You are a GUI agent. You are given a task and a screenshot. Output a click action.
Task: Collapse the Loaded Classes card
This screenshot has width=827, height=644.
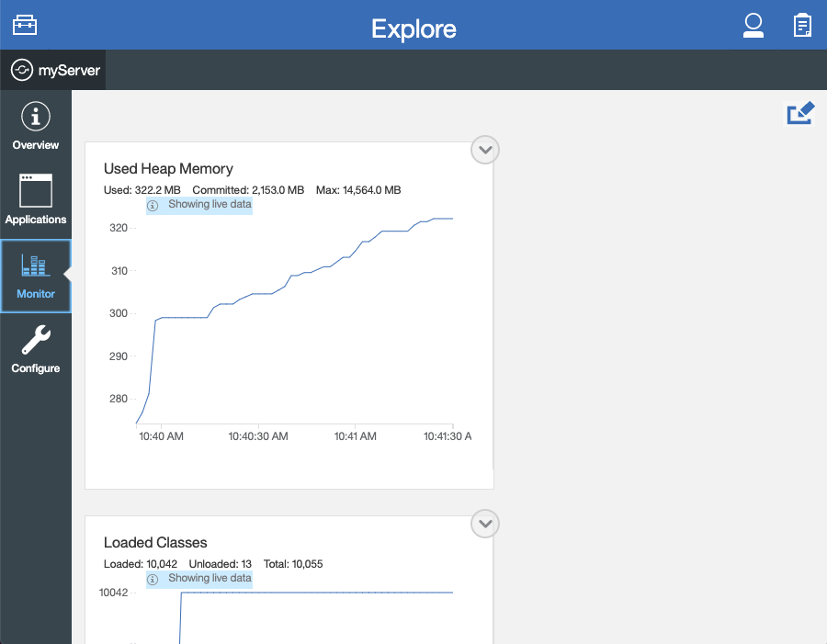tap(484, 524)
